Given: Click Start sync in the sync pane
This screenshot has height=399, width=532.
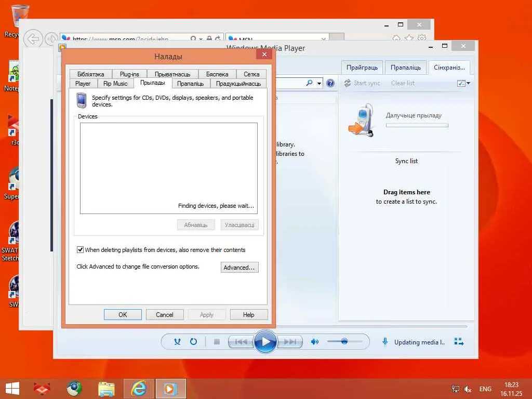Looking at the screenshot, I should click(362, 83).
